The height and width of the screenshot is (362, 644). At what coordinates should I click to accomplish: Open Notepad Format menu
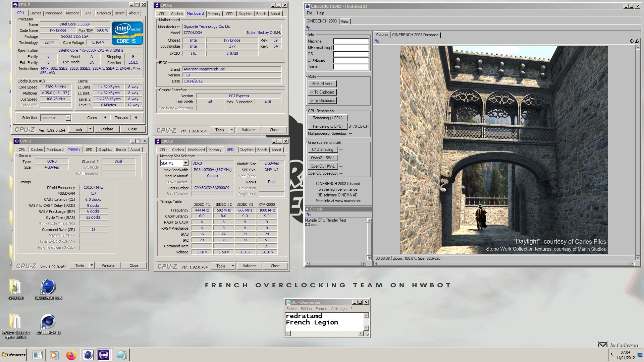click(321, 309)
